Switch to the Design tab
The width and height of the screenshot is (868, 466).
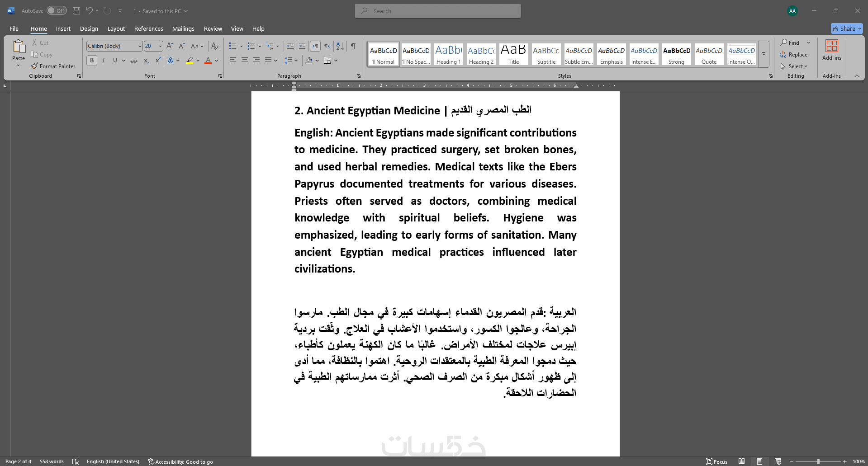[x=89, y=29]
